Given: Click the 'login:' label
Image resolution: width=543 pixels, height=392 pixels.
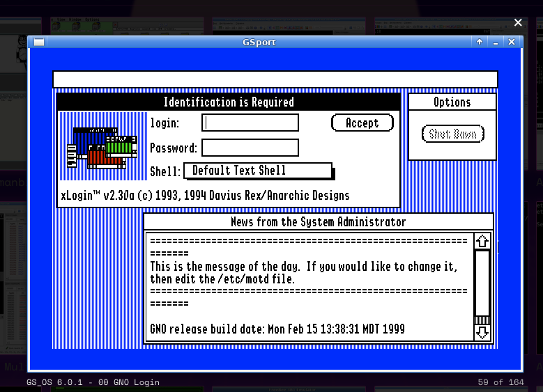Looking at the screenshot, I should [x=165, y=123].
